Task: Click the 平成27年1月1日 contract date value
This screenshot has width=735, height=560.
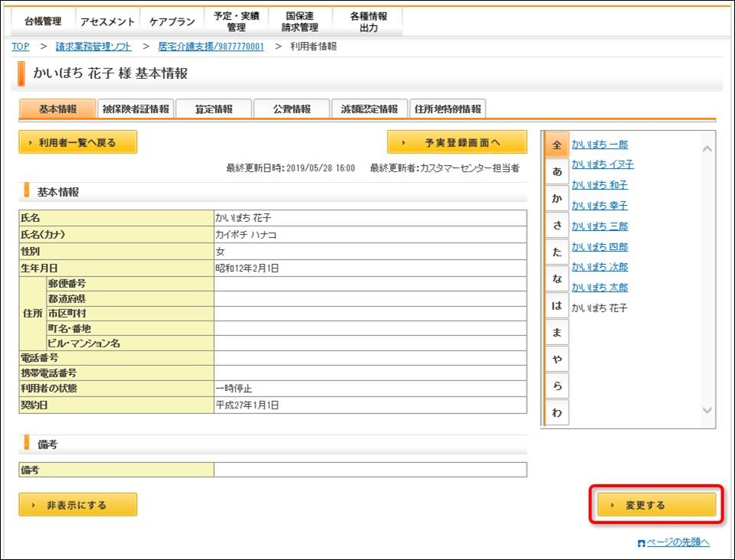Action: (247, 405)
